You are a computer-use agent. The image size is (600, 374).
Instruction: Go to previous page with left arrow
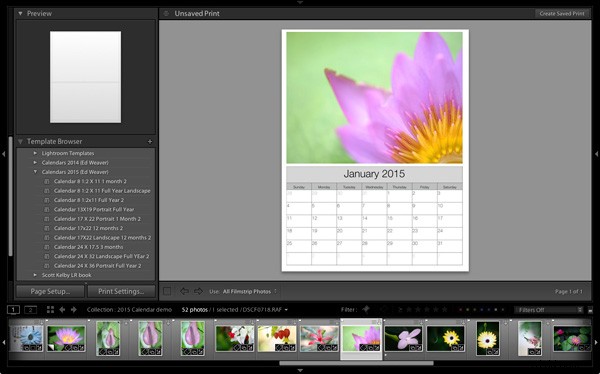coord(184,291)
